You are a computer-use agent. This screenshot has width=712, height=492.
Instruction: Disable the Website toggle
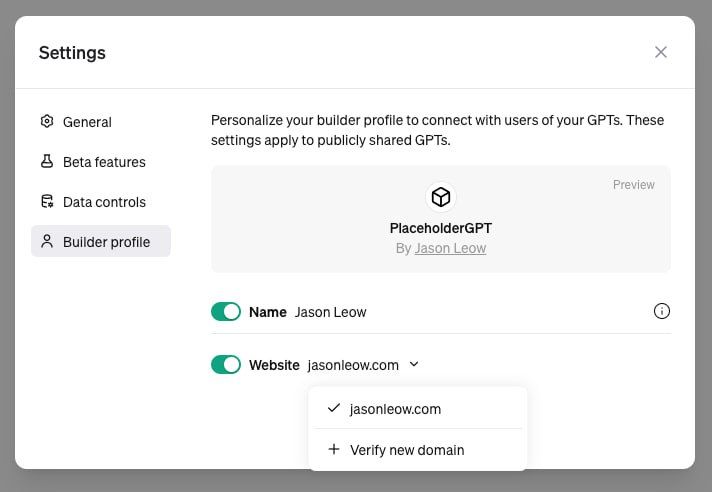coord(226,365)
